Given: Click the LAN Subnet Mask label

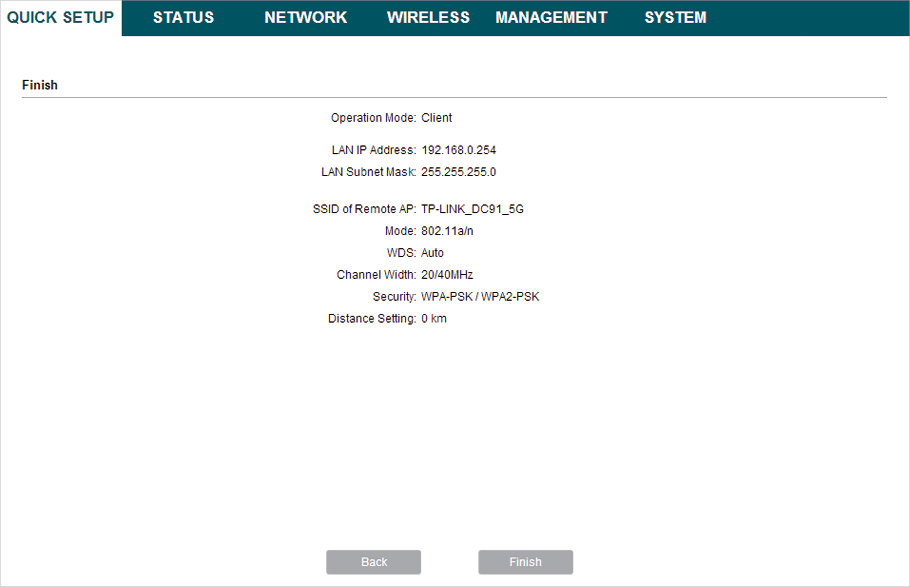Looking at the screenshot, I should click(x=361, y=172).
